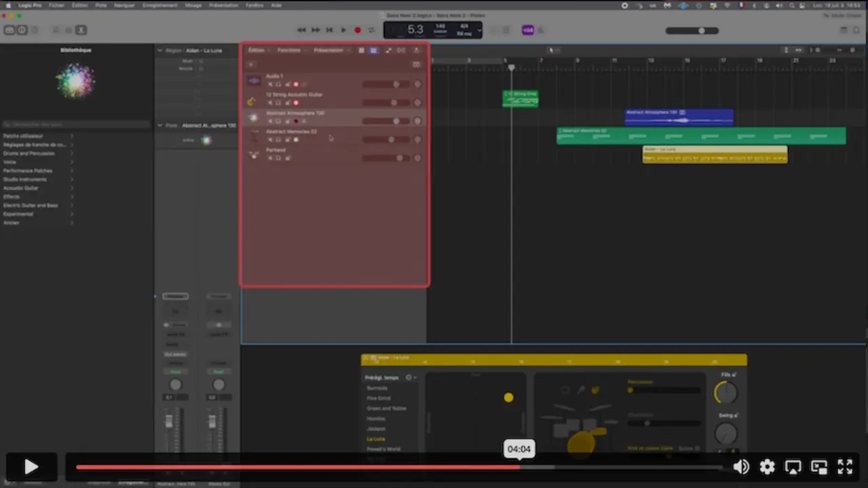Toggle record enable on Audio 1 track

coord(296,85)
